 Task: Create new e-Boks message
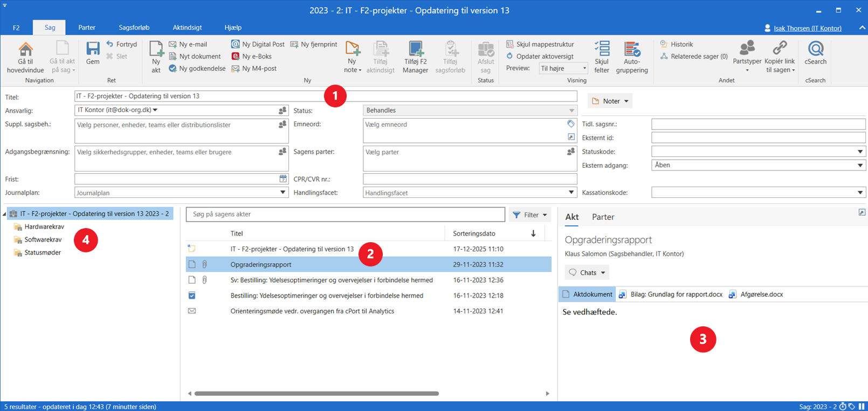point(251,56)
